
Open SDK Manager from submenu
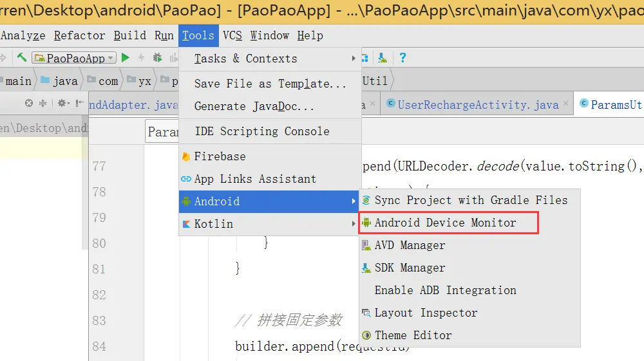click(470, 268)
